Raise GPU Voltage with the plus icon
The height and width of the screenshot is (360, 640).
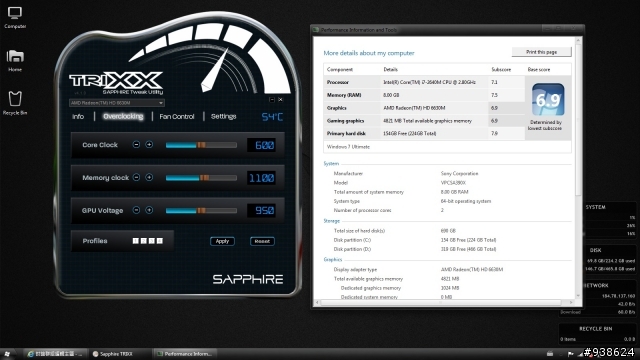[149, 210]
